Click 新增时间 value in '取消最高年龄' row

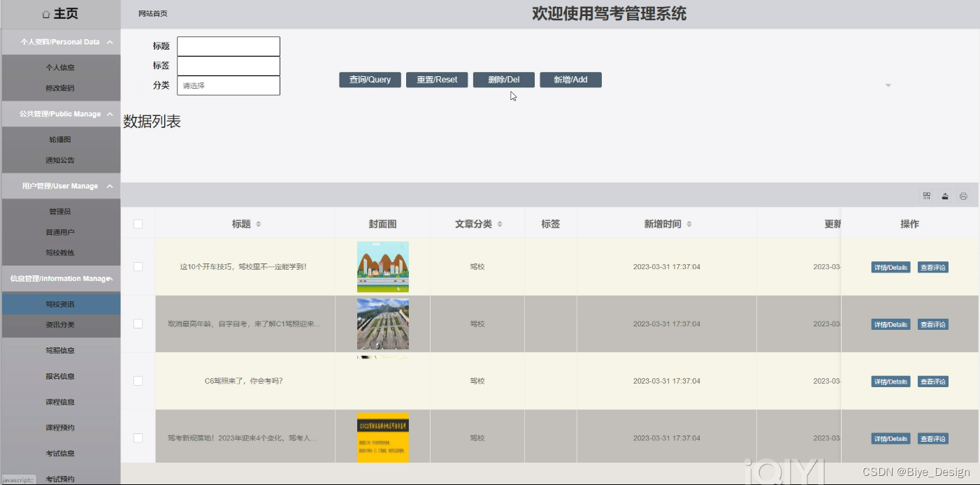pyautogui.click(x=667, y=324)
